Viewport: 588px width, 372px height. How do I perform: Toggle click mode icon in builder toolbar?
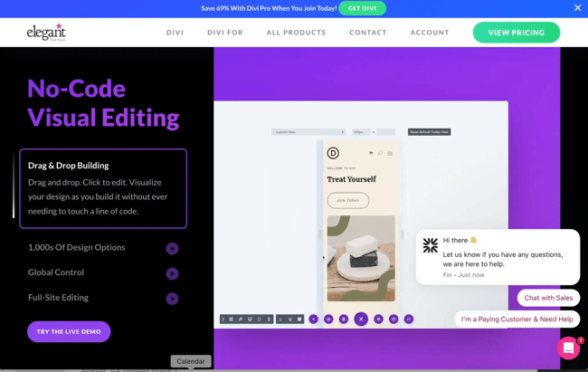[x=280, y=320]
